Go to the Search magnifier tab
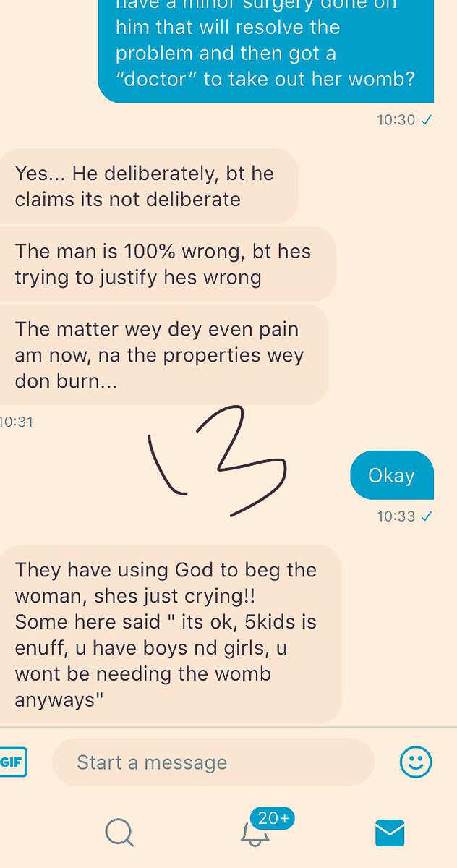 pos(119,833)
